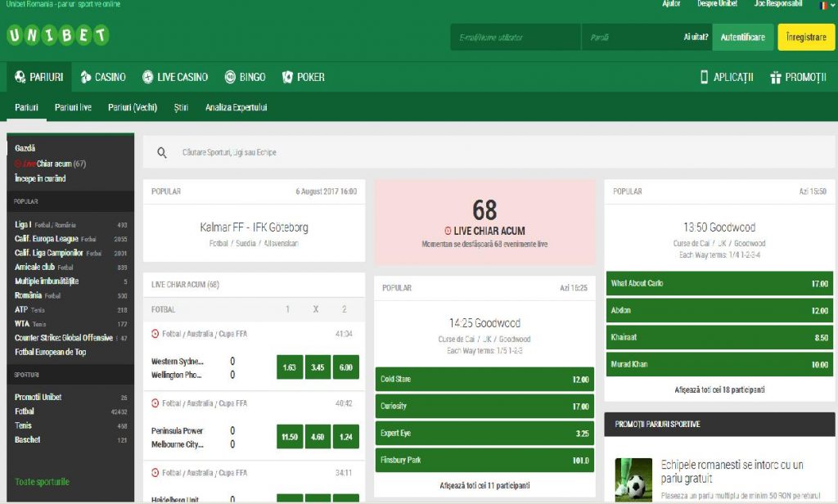The width and height of the screenshot is (838, 504).
Task: Click Afișează toți cei 18 participanți
Action: (x=719, y=389)
